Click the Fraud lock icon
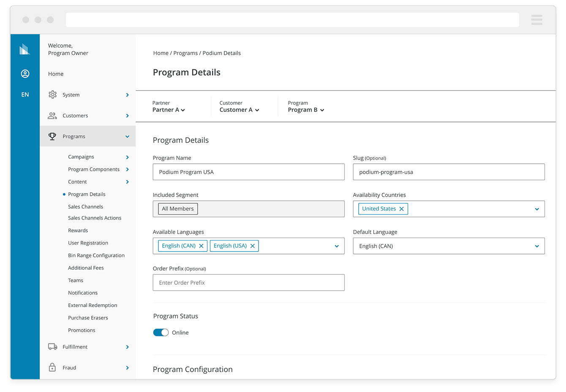The width and height of the screenshot is (566, 392). [52, 368]
